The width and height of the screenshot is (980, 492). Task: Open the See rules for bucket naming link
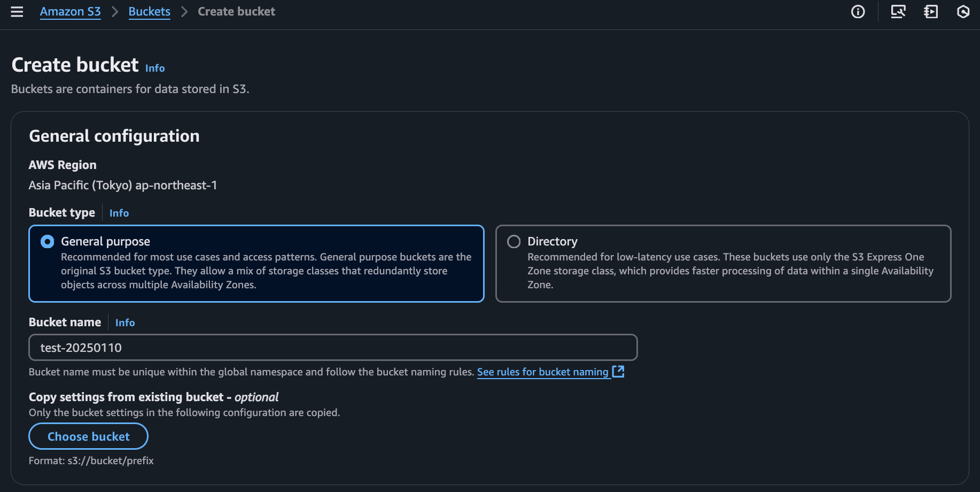pyautogui.click(x=542, y=372)
